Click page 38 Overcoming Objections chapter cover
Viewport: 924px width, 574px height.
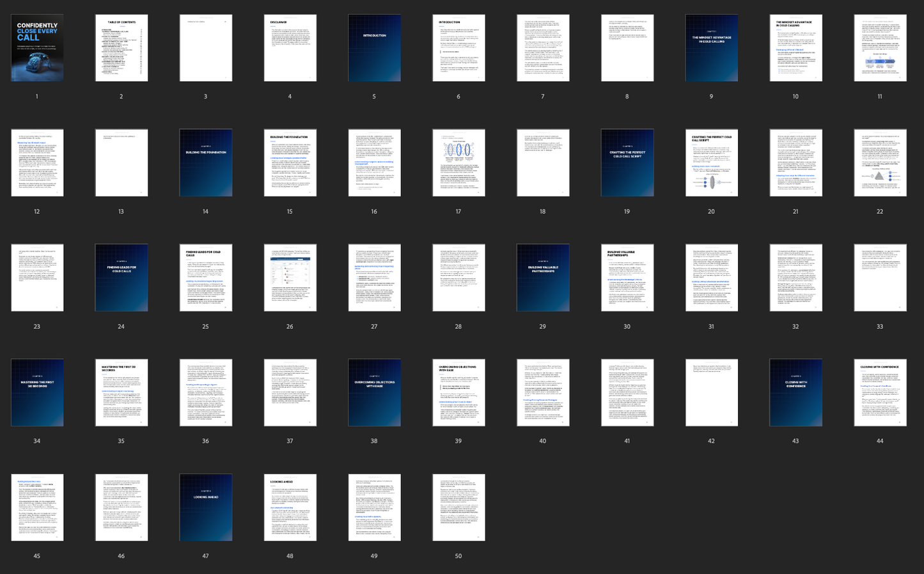click(374, 392)
